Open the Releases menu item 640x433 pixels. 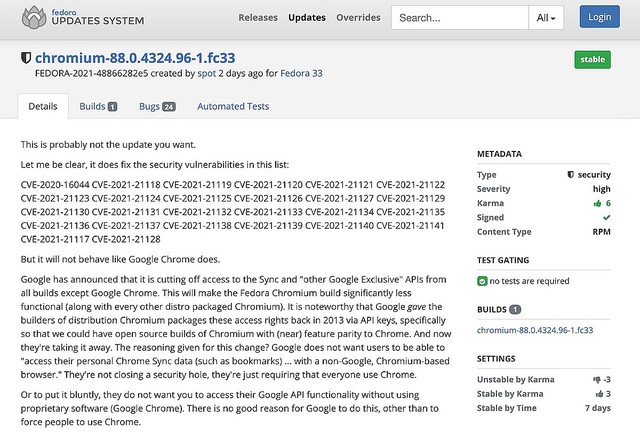(258, 18)
